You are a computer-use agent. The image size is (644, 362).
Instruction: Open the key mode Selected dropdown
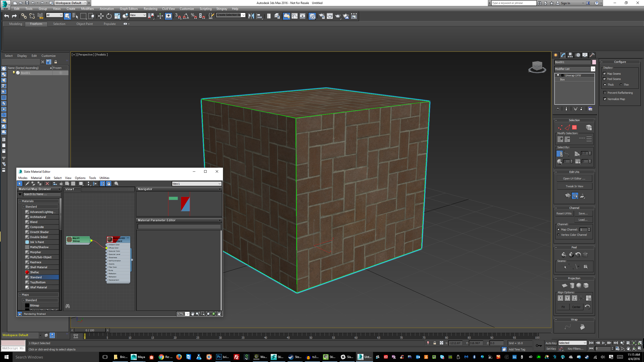pyautogui.click(x=572, y=343)
